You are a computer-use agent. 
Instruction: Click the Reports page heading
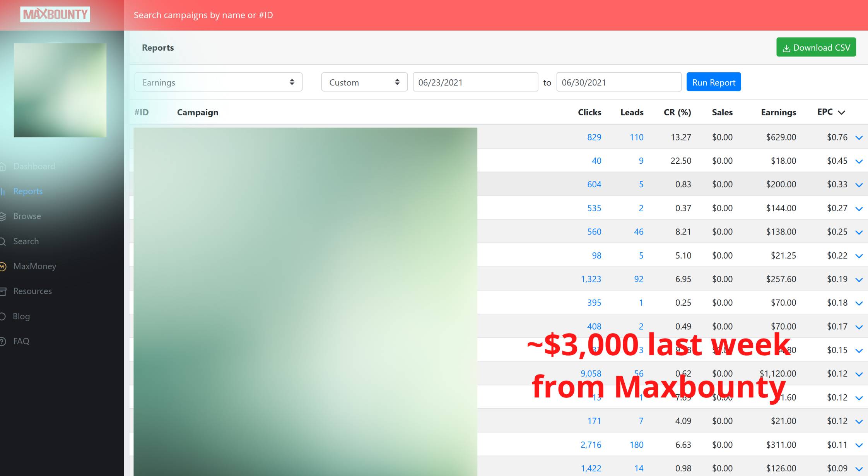click(158, 48)
